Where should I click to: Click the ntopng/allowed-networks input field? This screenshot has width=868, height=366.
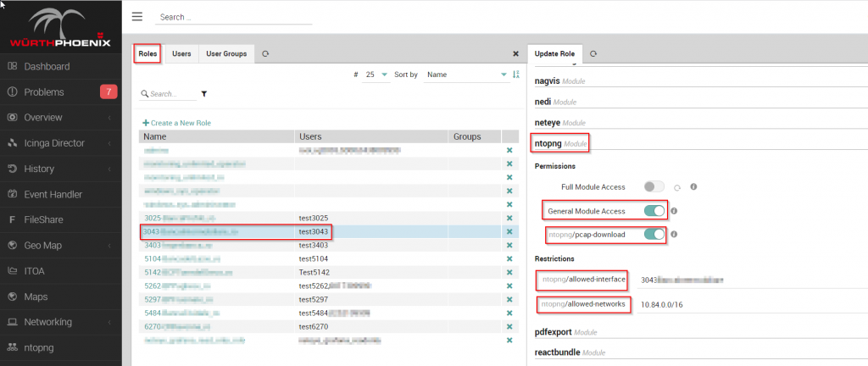[752, 304]
